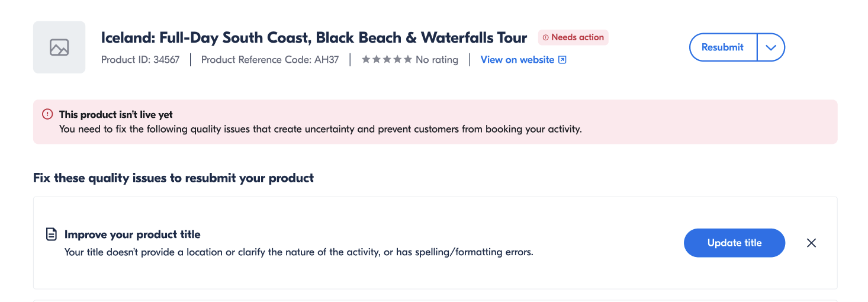868x302 pixels.
Task: Click the red alert icon in banner
Action: (x=47, y=114)
